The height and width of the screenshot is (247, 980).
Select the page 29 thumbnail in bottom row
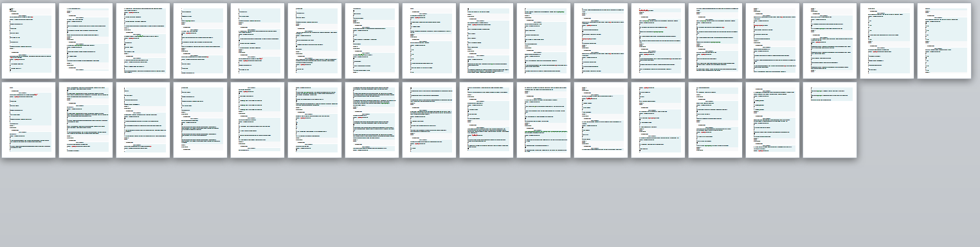(x=658, y=120)
